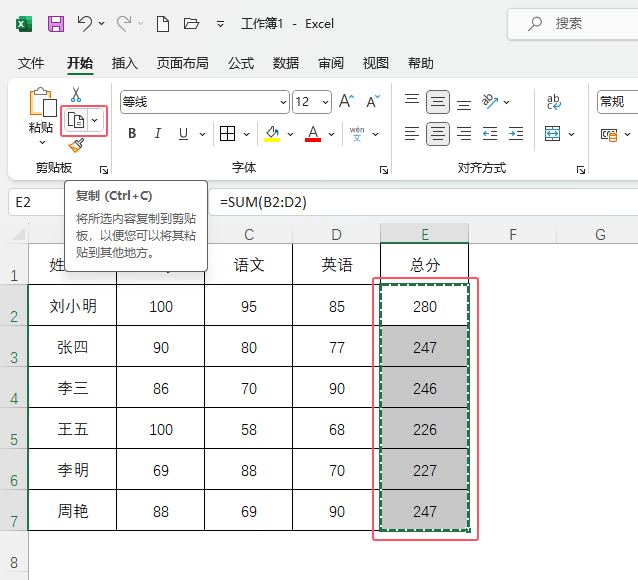The width and height of the screenshot is (638, 580).
Task: Expand the Copy options dropdown arrow
Action: click(x=95, y=120)
